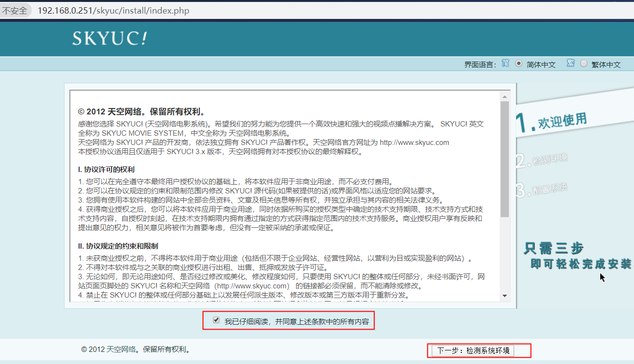Click footer copyright © 2012 天空网络
This screenshot has width=634, height=364.
point(135,349)
